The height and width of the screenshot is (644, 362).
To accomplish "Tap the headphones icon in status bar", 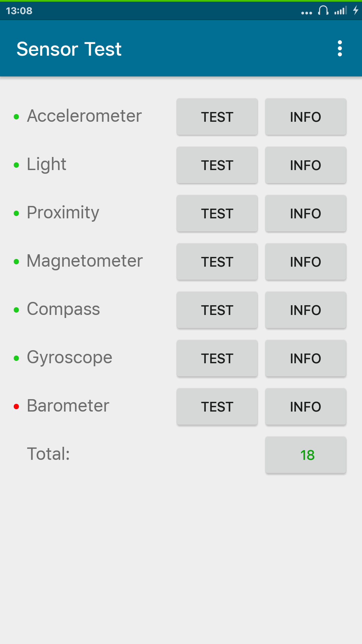I will point(323,10).
